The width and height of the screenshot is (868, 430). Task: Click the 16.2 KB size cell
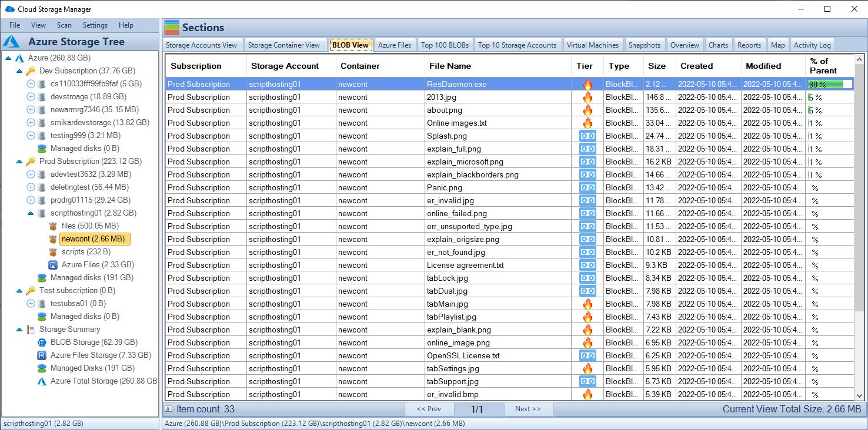[659, 162]
